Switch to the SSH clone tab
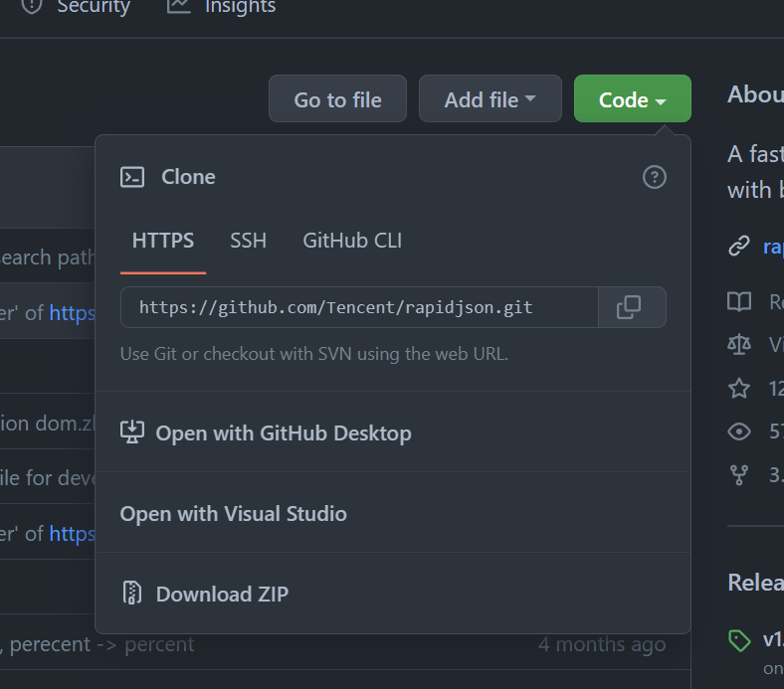 point(248,241)
